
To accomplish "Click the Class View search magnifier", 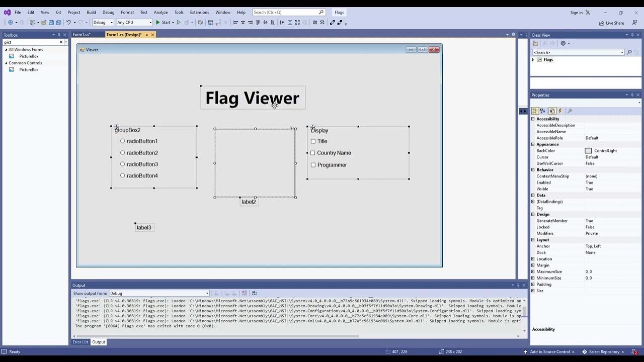I will [629, 52].
